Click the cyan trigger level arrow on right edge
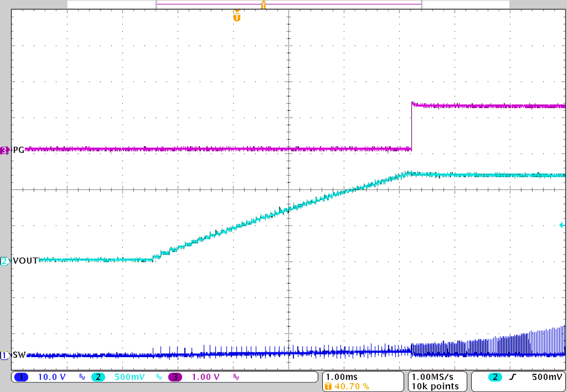 (x=563, y=225)
